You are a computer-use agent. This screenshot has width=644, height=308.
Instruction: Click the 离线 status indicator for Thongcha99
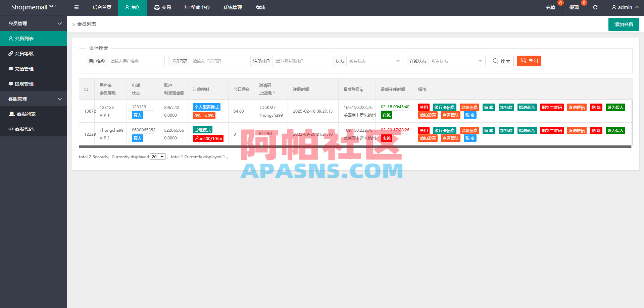tap(386, 138)
